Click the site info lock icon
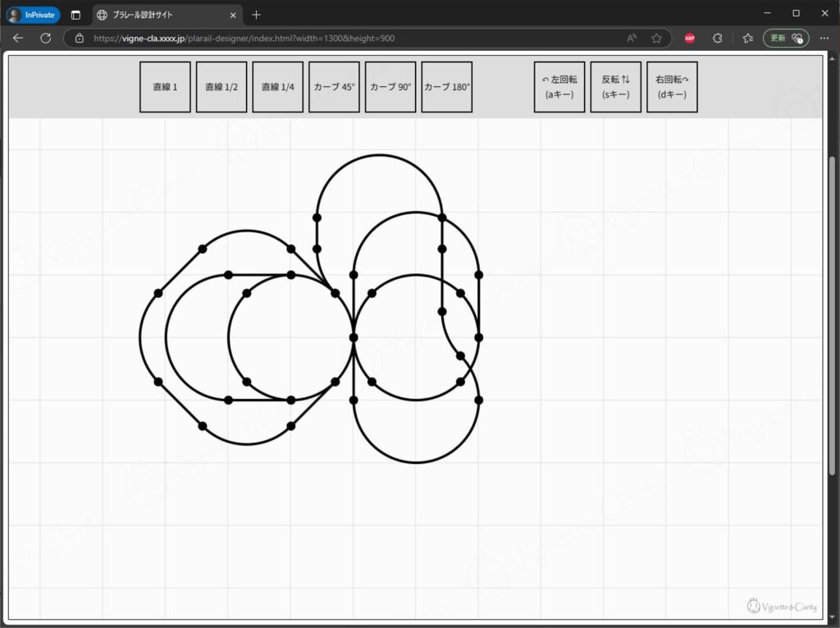 pyautogui.click(x=80, y=38)
